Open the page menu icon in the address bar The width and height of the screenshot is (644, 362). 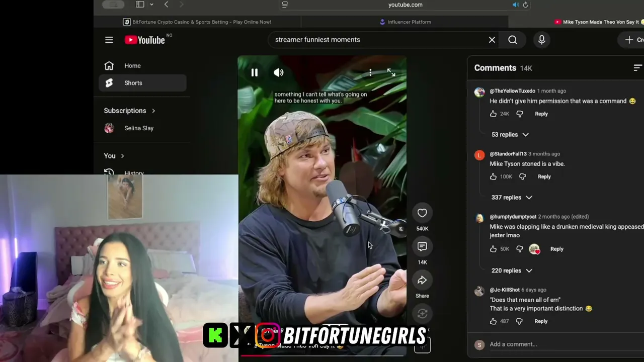[285, 5]
